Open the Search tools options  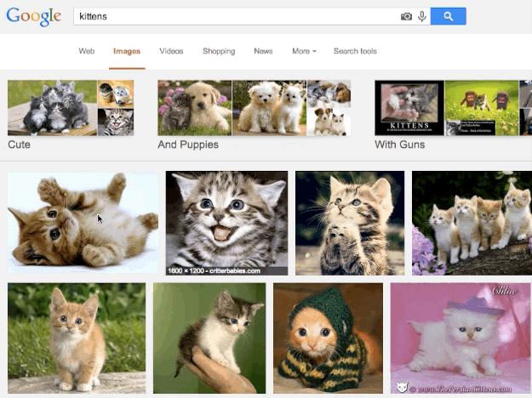click(355, 51)
